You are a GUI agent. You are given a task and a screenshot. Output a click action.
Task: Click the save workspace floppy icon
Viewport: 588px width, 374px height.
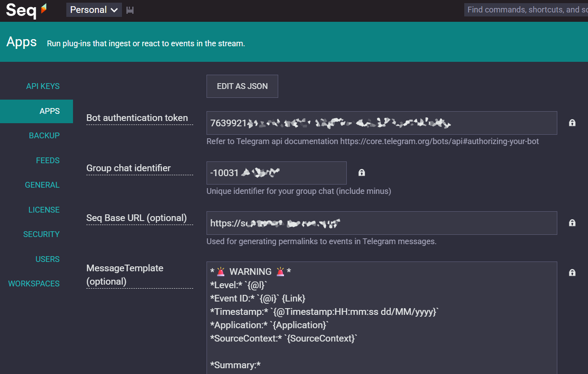tap(130, 10)
